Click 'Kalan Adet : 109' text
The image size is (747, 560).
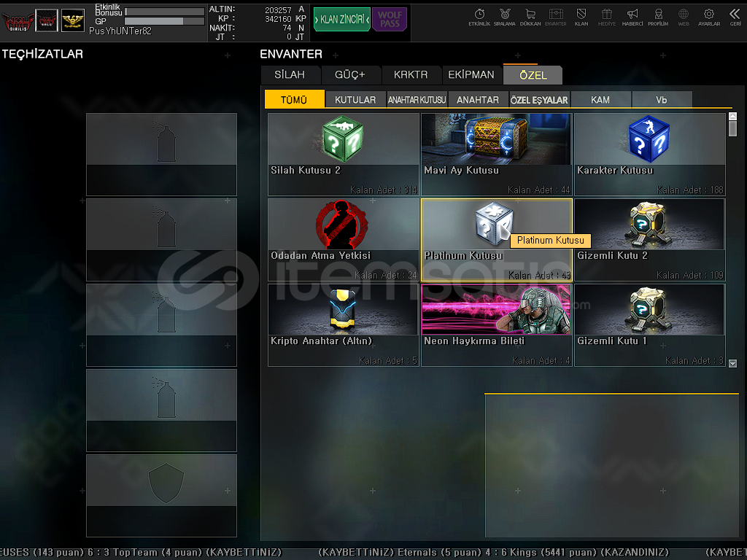pos(690,275)
